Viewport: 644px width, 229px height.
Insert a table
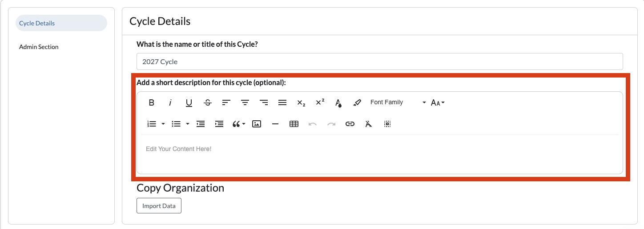294,124
